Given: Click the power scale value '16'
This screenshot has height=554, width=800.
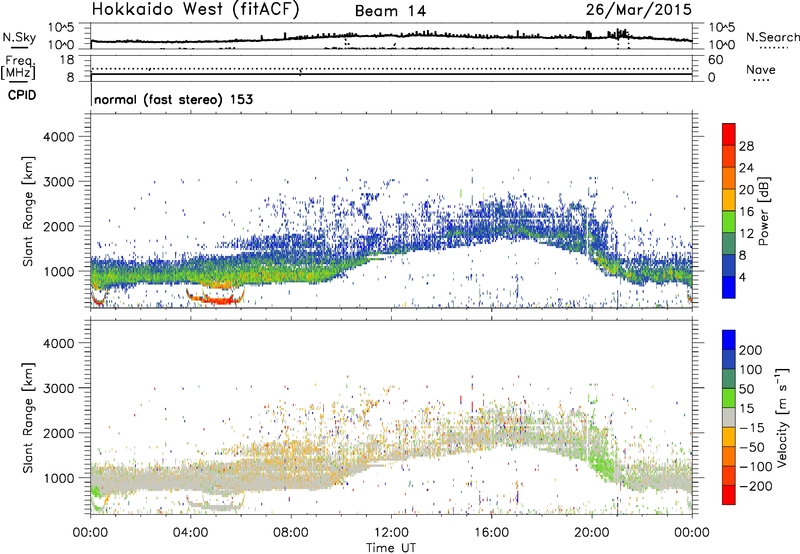Looking at the screenshot, I should [x=746, y=212].
